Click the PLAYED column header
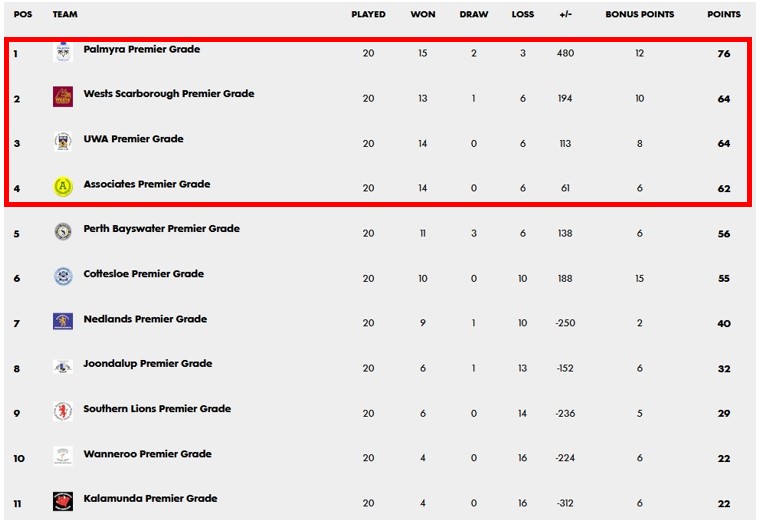760x522 pixels. click(368, 15)
